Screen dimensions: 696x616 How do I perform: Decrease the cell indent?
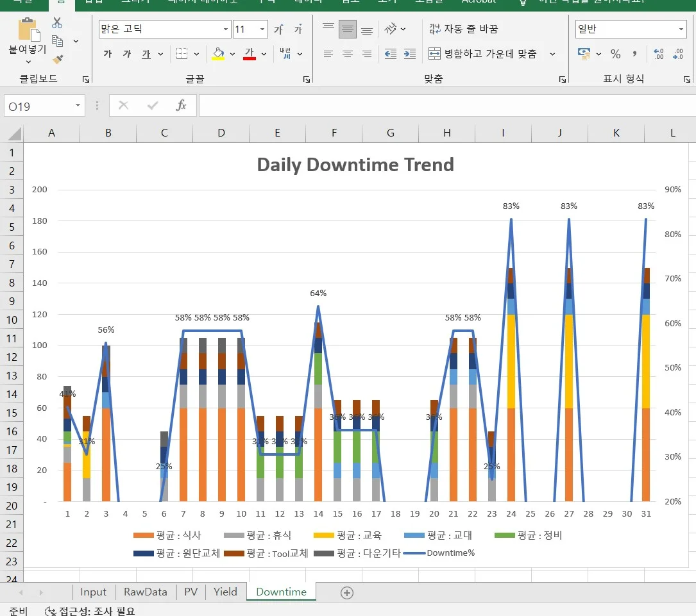(391, 54)
